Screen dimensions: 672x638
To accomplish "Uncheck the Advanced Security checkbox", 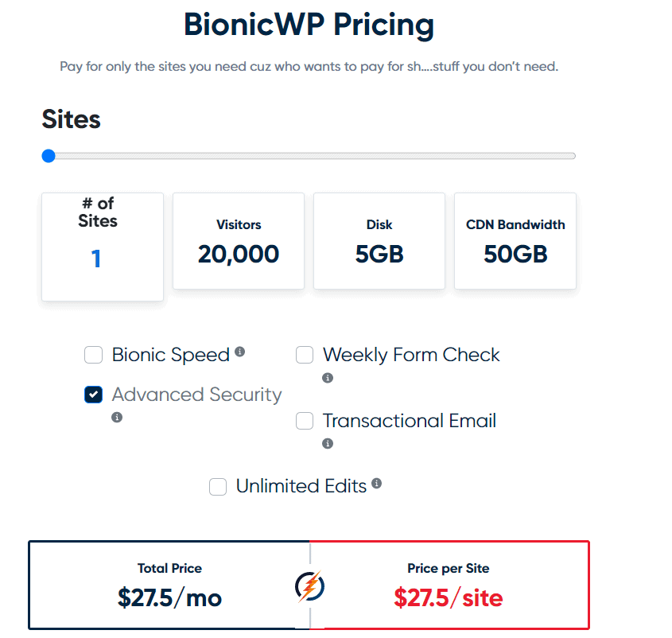I will tap(94, 395).
